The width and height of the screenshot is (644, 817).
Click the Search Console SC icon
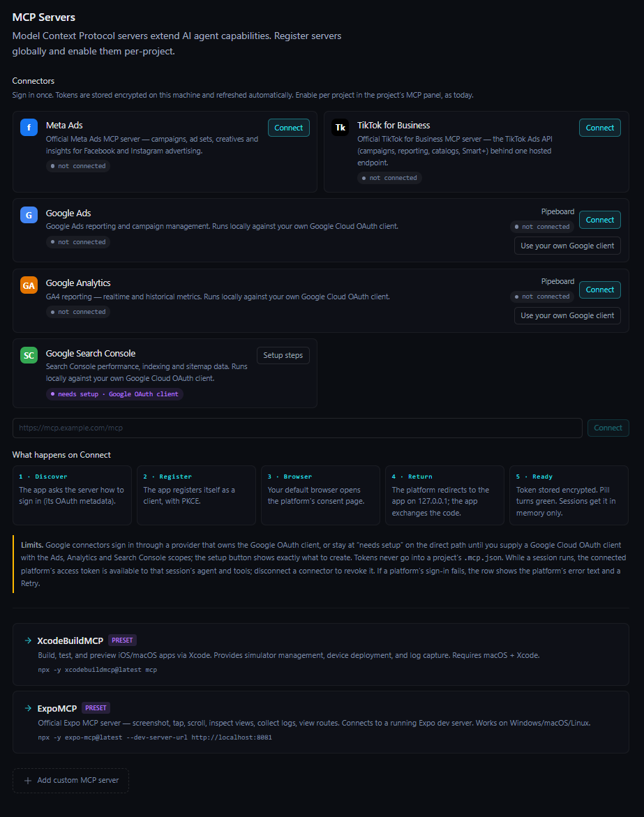click(x=29, y=355)
